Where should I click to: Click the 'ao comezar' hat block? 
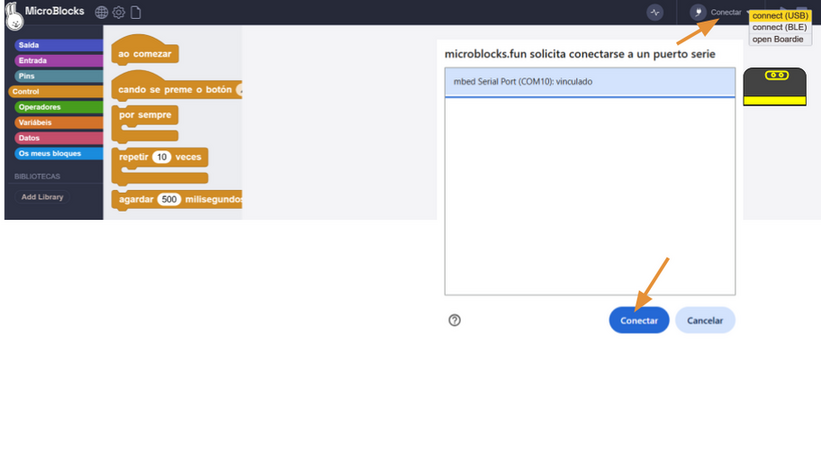[145, 51]
